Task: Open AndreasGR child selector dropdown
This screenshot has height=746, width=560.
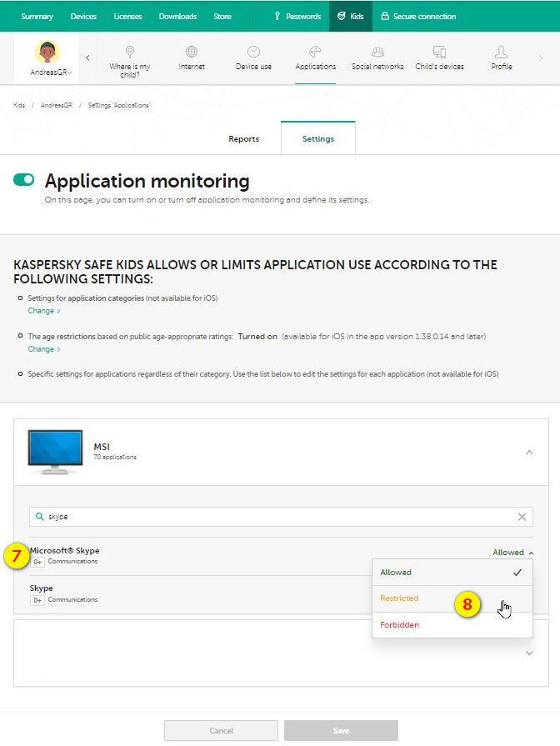Action: [51, 73]
